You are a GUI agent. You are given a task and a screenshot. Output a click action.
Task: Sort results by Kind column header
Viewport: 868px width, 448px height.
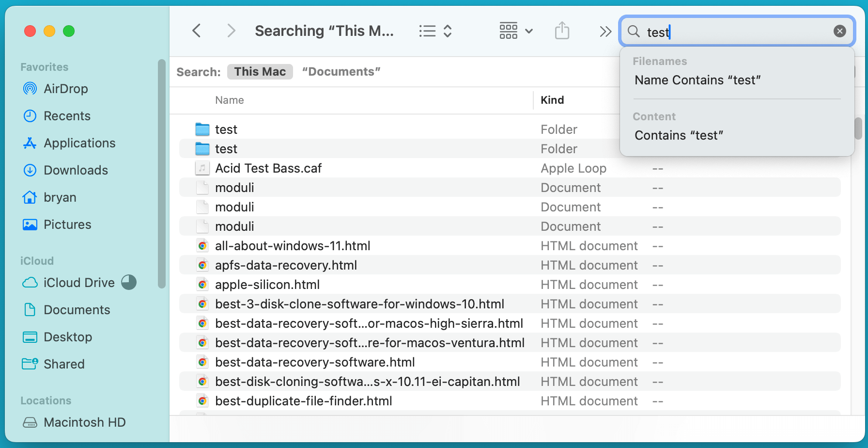(x=552, y=100)
